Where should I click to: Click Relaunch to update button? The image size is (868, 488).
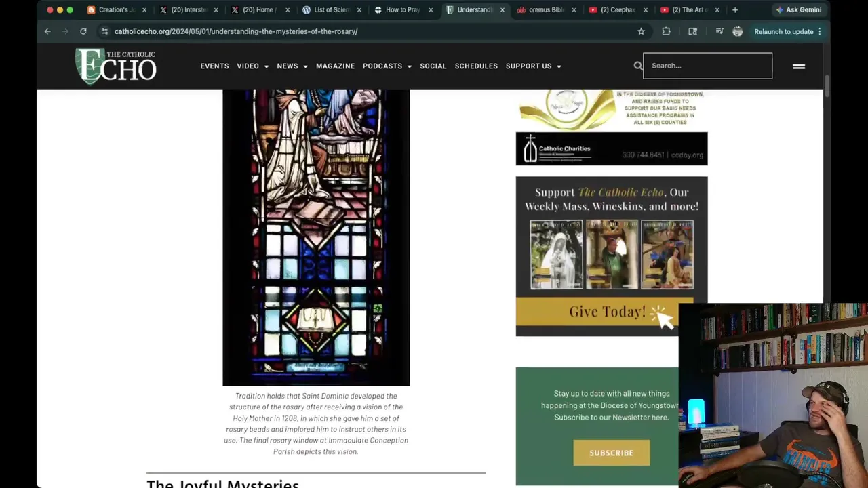tap(783, 31)
